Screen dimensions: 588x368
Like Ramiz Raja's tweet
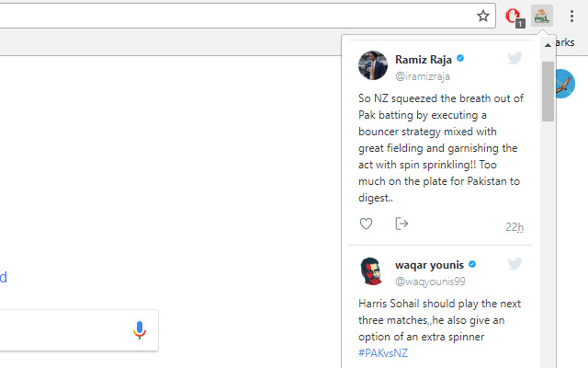click(366, 224)
